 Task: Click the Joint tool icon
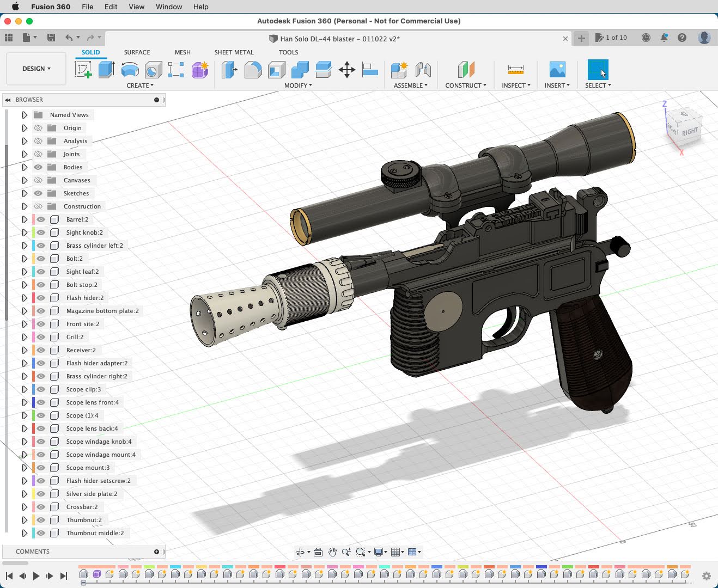[x=423, y=70]
